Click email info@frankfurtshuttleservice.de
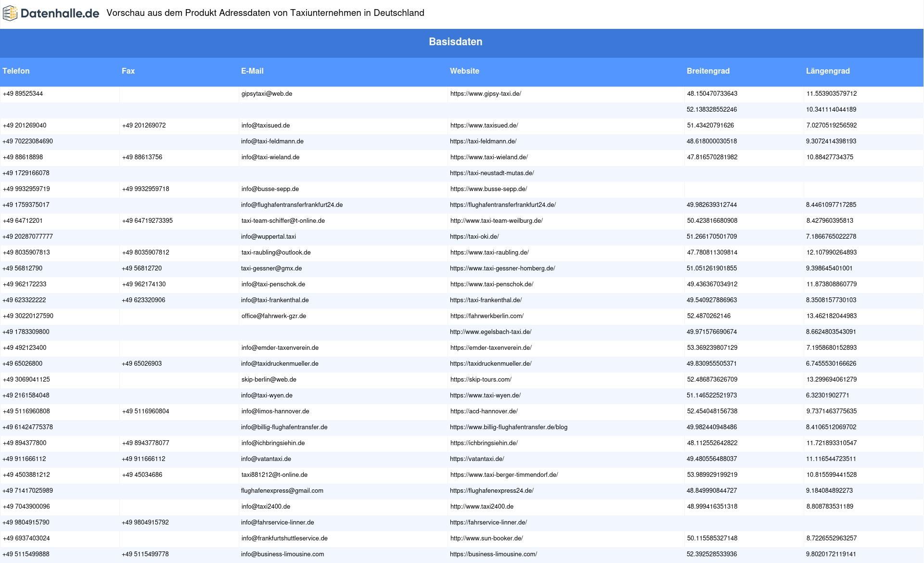 pos(284,538)
